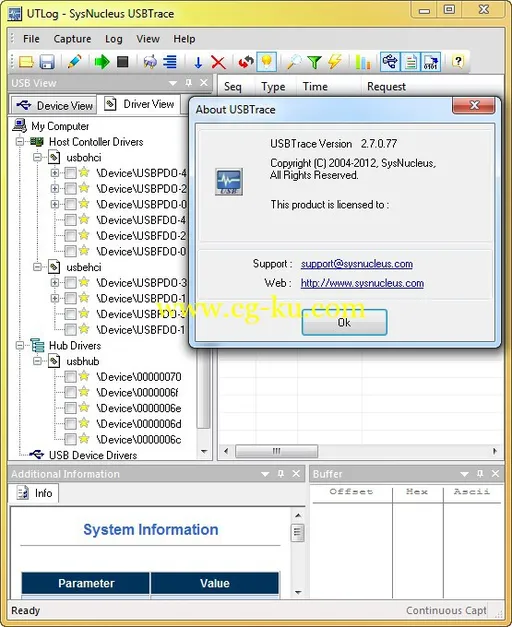The image size is (512, 627).
Task: Open the File menu
Action: point(31,39)
